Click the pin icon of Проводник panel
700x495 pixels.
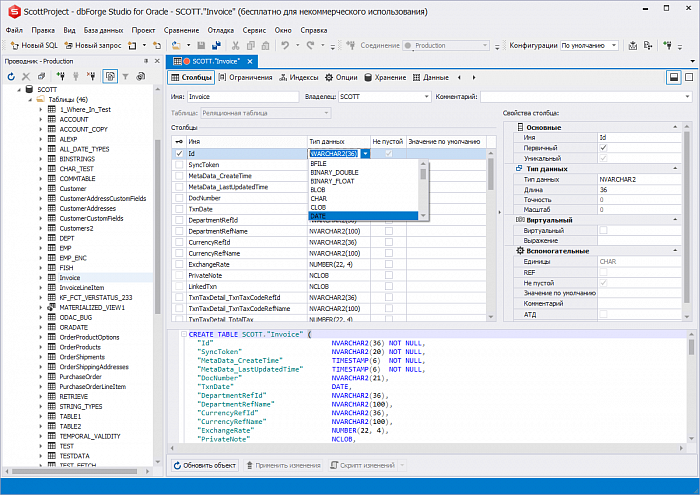[x=146, y=61]
